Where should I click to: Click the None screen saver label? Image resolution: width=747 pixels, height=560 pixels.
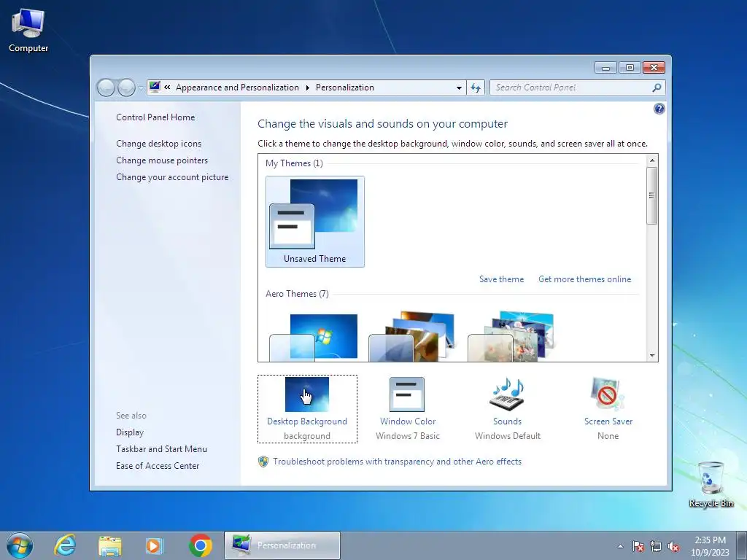tap(608, 436)
